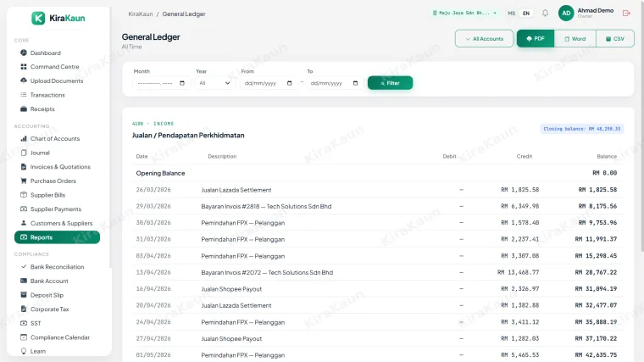Click the Balance column header

coord(607,156)
